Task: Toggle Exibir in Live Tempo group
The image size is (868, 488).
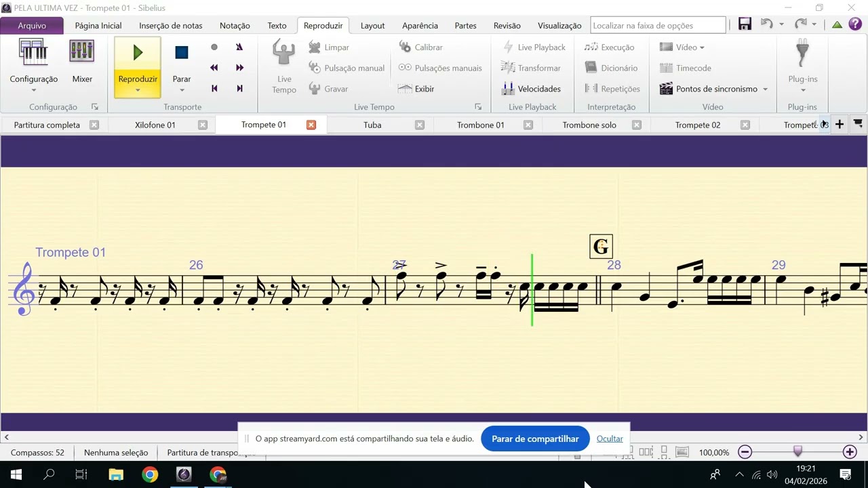Action: [x=416, y=89]
